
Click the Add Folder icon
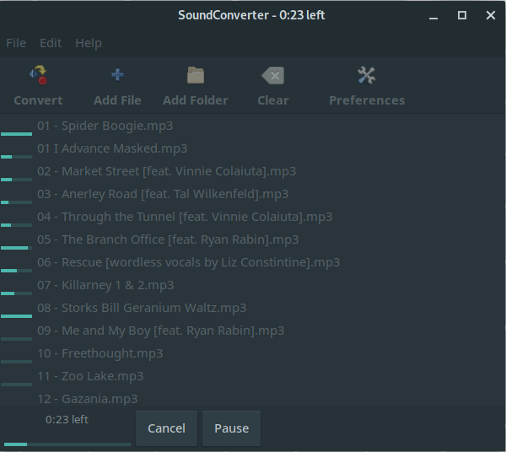(x=195, y=75)
